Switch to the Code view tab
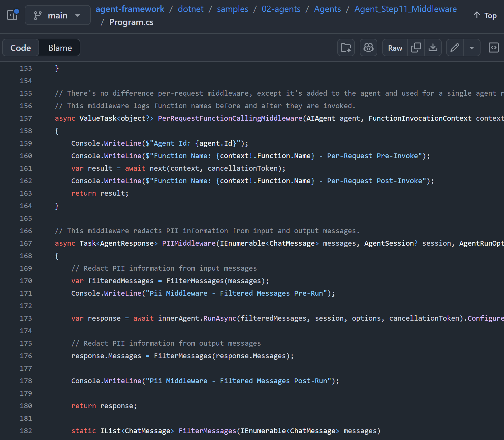 pyautogui.click(x=21, y=48)
